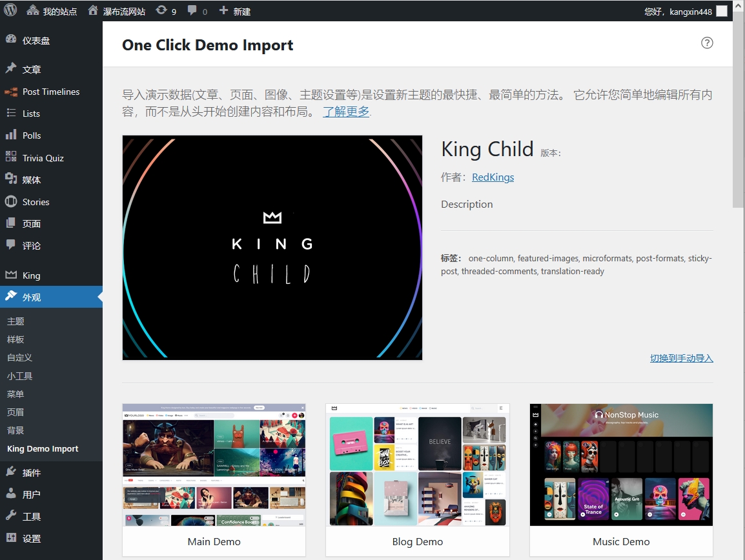Follow the 了解更多 link
This screenshot has width=745, height=560.
click(345, 111)
